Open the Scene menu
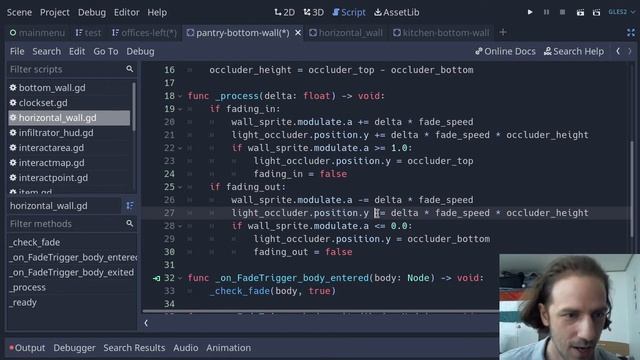 tap(19, 12)
